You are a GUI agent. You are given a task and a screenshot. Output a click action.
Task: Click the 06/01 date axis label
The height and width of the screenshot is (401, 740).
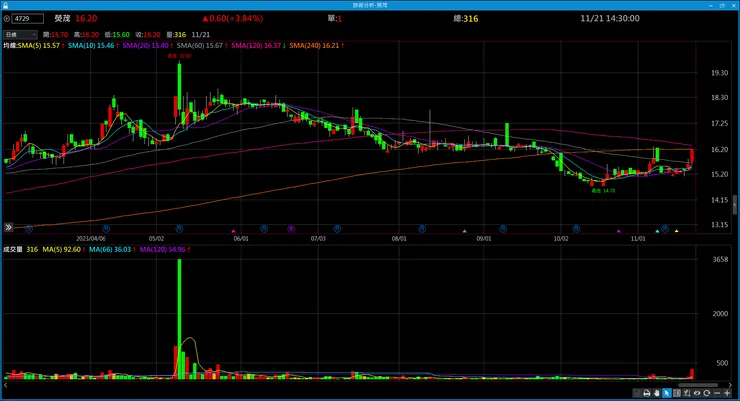point(241,239)
